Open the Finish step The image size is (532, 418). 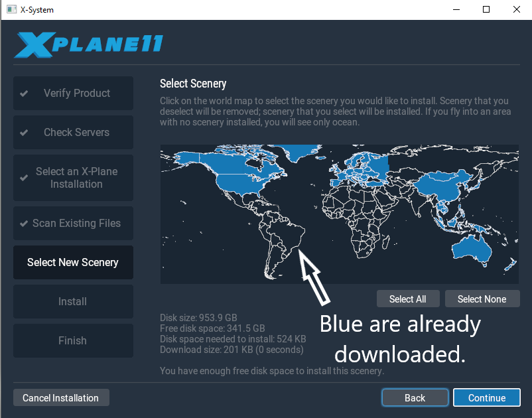tap(73, 340)
